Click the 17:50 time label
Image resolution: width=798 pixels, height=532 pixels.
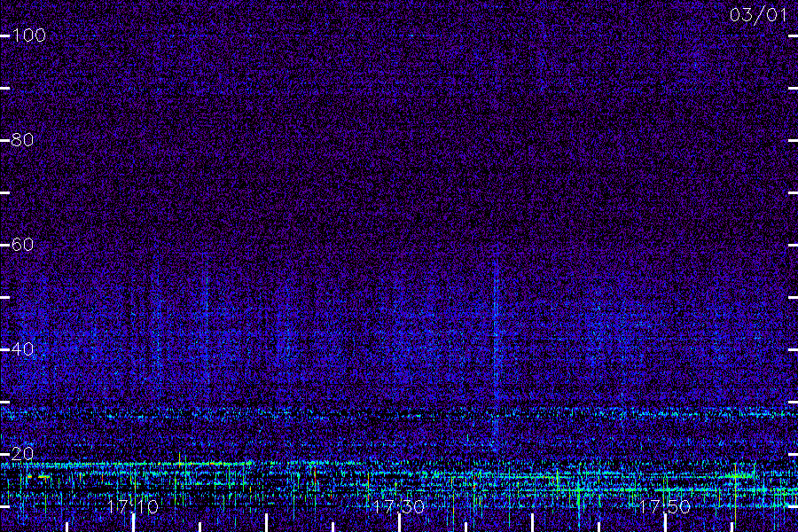pyautogui.click(x=665, y=506)
